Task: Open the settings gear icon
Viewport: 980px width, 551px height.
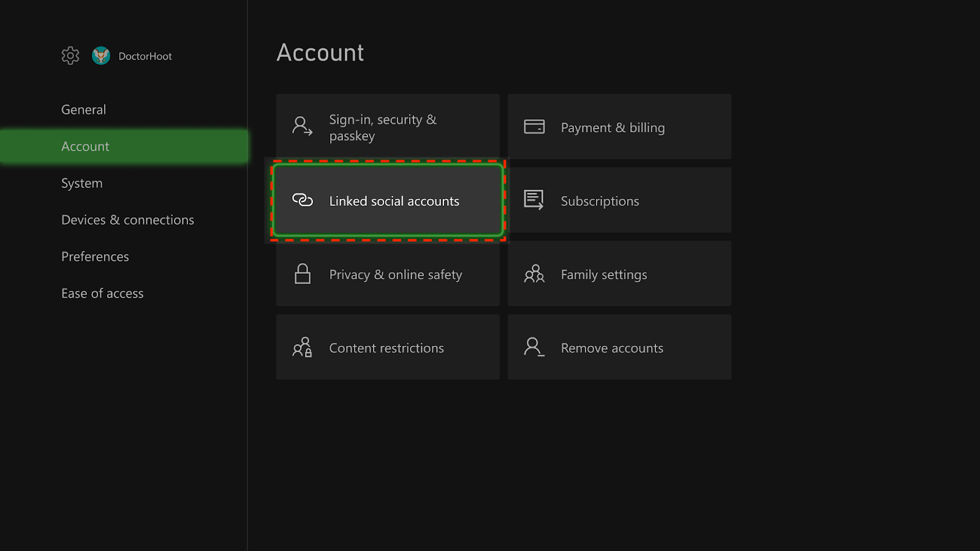Action: pos(70,55)
